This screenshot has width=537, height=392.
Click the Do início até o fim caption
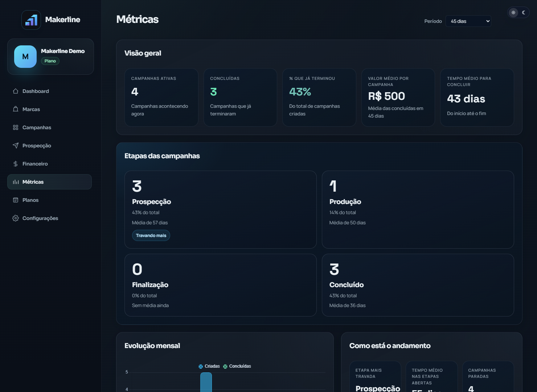click(466, 113)
